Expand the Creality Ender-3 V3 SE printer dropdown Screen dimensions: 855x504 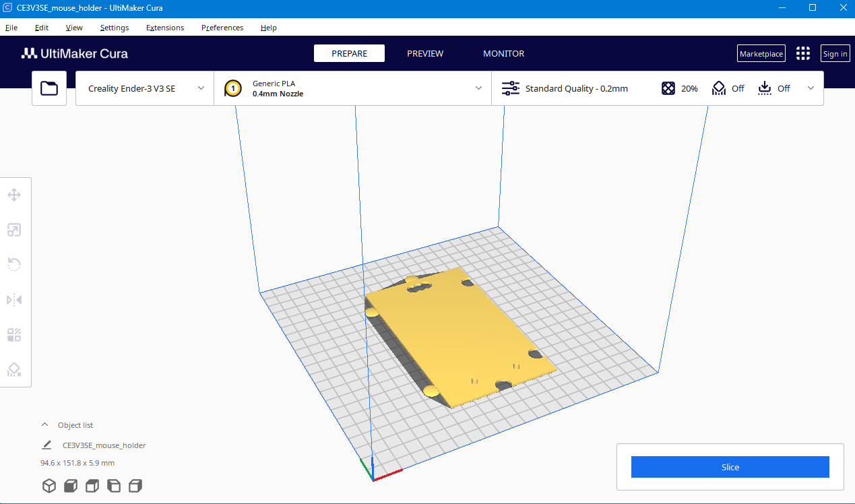[145, 88]
